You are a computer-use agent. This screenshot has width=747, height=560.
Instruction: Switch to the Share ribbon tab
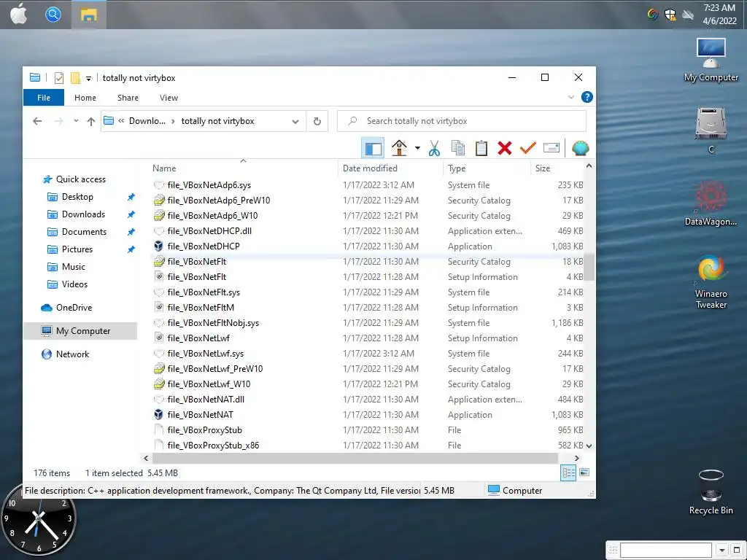(x=128, y=98)
